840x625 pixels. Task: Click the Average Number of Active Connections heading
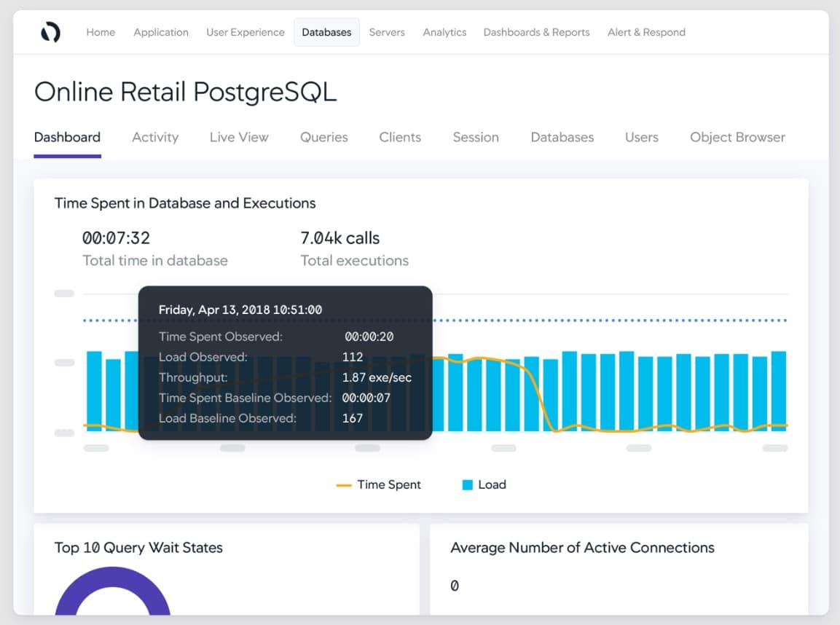(582, 548)
